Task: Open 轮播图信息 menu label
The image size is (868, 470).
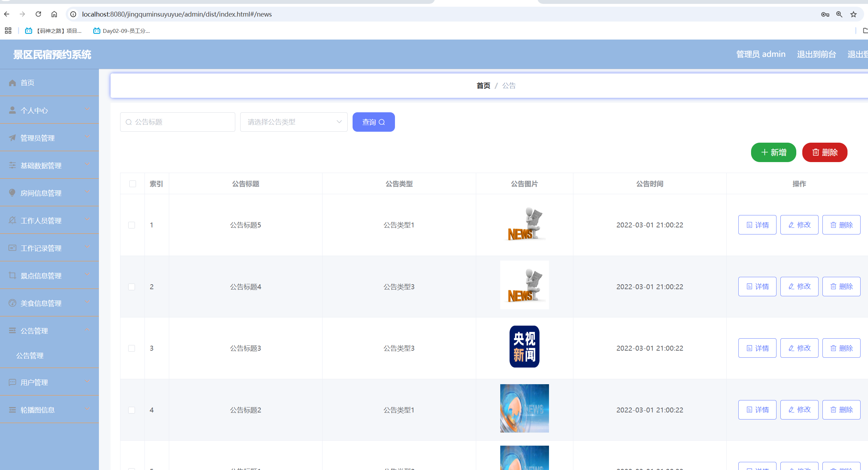Action: (x=37, y=410)
